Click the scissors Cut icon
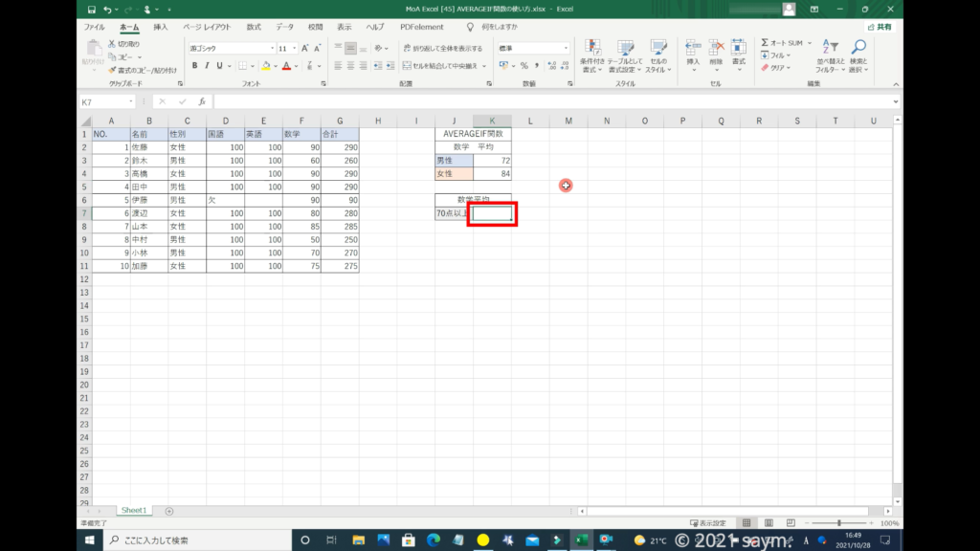The width and height of the screenshot is (980, 551). point(112,44)
